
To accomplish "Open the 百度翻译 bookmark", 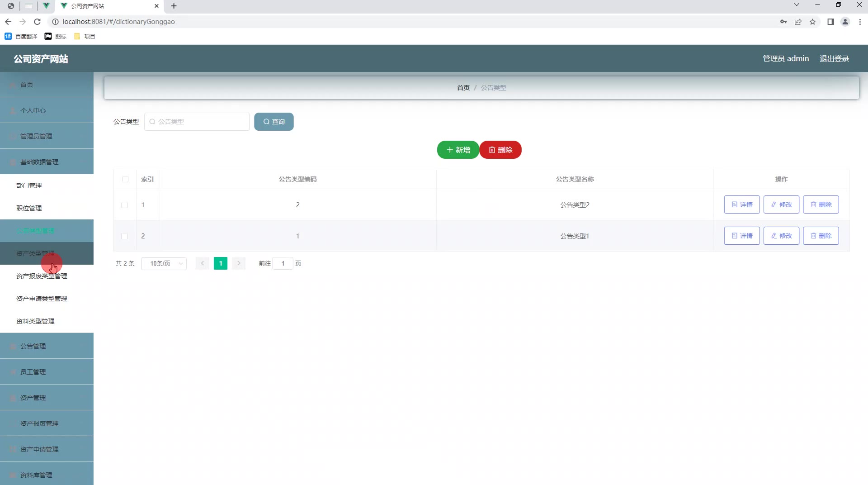I will [x=21, y=36].
